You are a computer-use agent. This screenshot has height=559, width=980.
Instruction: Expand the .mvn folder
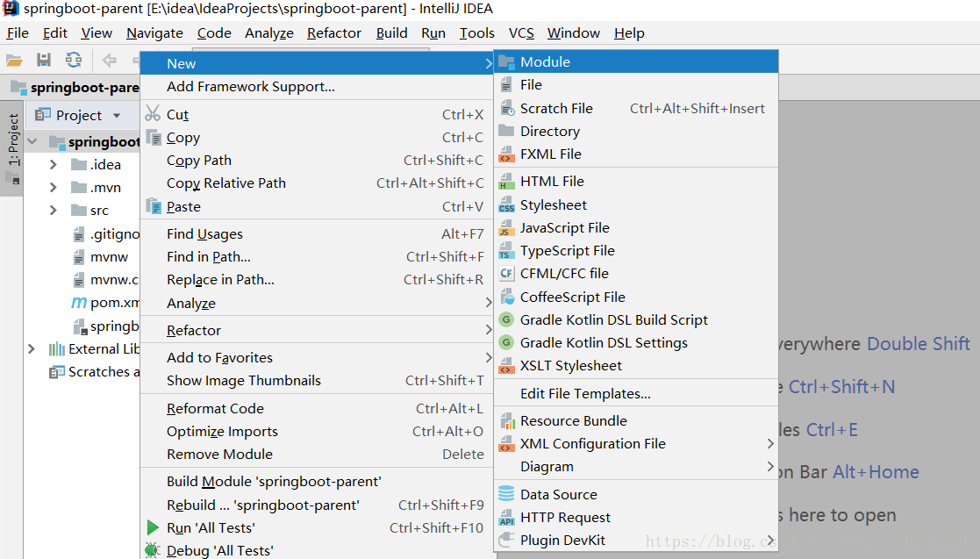(x=54, y=188)
